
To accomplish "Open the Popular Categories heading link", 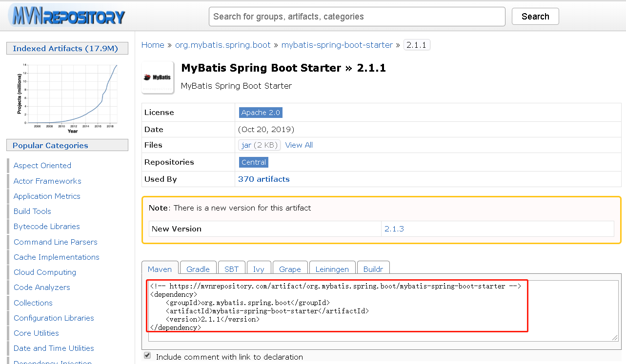I will [x=50, y=145].
